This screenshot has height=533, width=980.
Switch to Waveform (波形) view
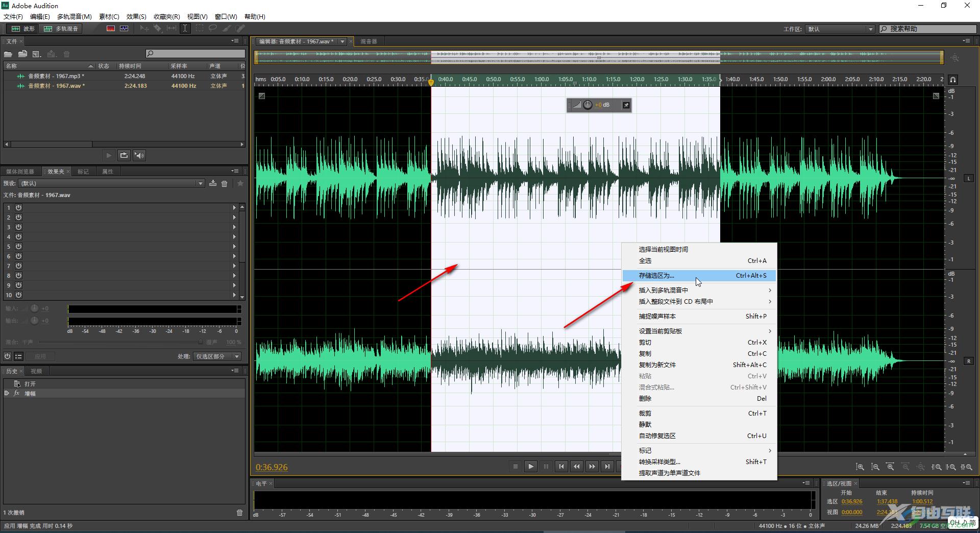tap(22, 29)
